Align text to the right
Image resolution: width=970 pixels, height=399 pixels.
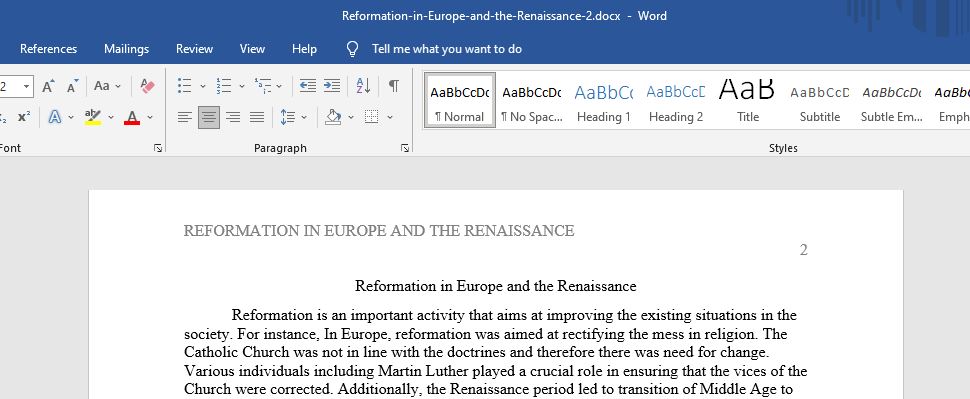click(x=233, y=117)
